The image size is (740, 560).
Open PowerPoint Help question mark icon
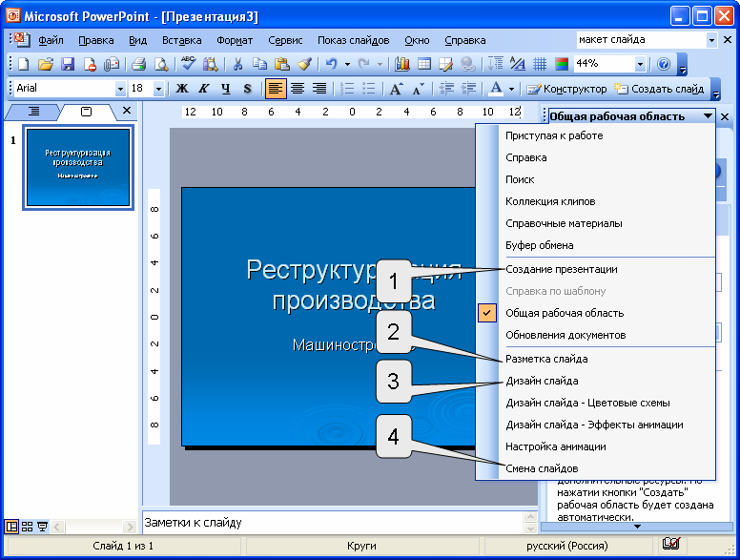pyautogui.click(x=664, y=64)
